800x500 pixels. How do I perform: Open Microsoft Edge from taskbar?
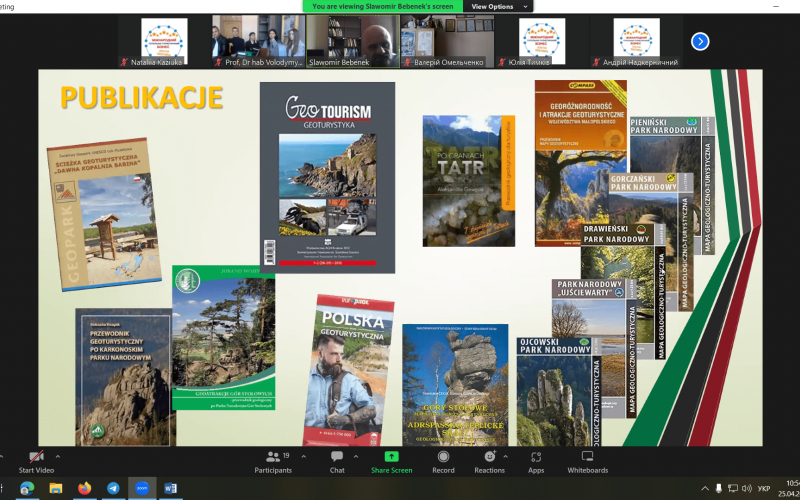27,488
